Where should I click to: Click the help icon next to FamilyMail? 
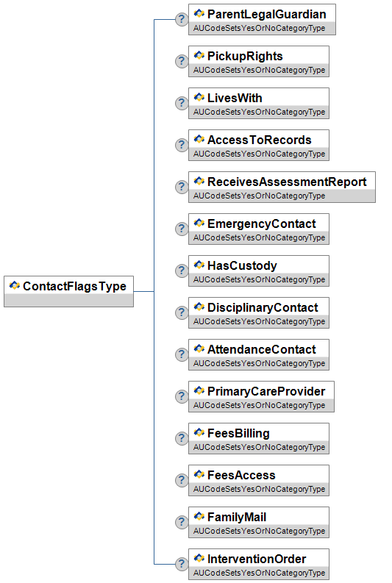182,522
